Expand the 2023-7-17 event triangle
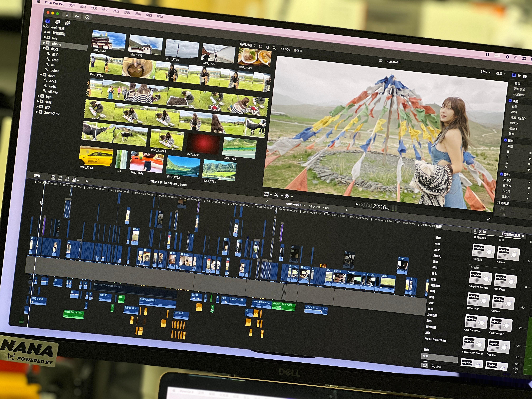 click(37, 112)
